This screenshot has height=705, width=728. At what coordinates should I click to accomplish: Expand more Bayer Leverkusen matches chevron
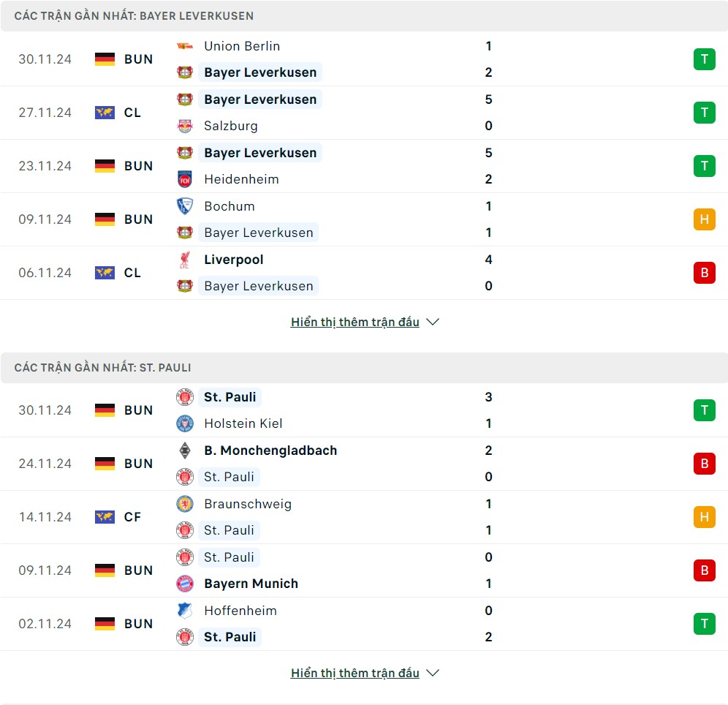pyautogui.click(x=433, y=322)
